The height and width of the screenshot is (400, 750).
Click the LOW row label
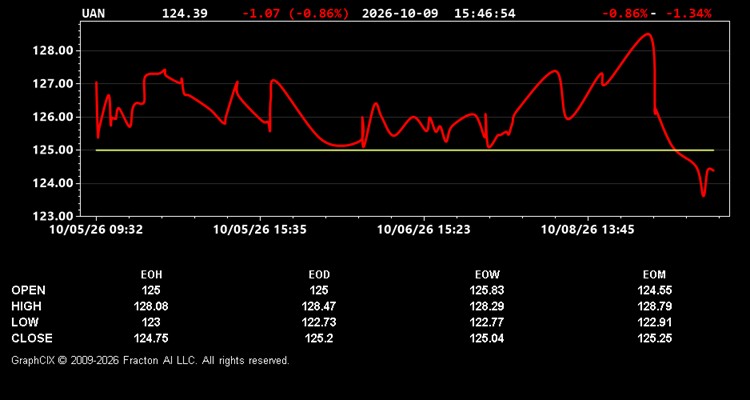pos(25,322)
